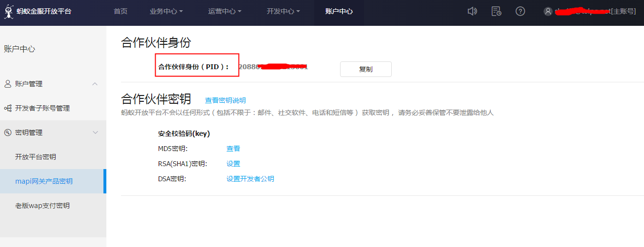
Task: Click the user avatar icon in header
Action: (x=548, y=11)
